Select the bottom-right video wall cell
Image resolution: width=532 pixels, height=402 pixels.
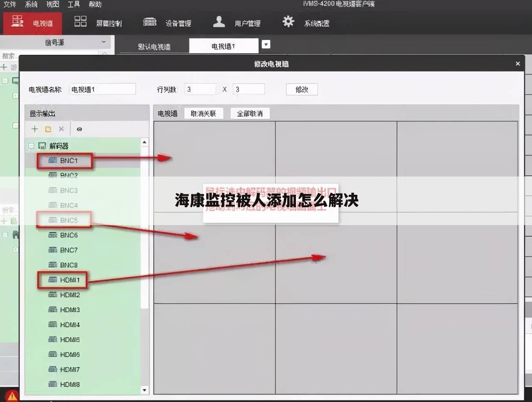pyautogui.click(x=457, y=348)
